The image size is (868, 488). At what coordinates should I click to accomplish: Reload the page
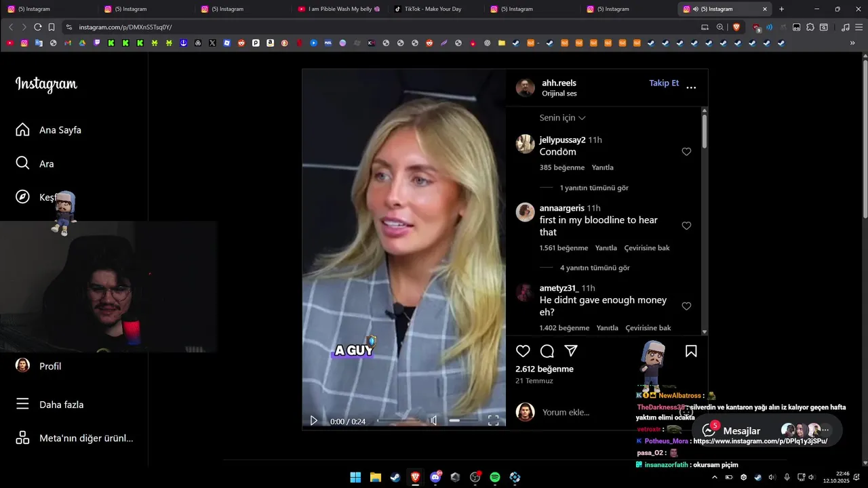point(38,27)
